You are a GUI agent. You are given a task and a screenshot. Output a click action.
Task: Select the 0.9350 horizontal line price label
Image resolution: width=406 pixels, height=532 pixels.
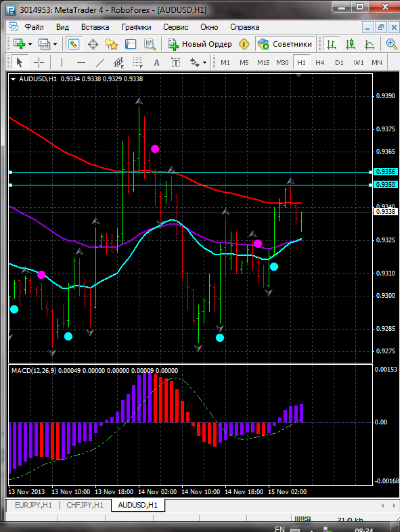click(385, 185)
